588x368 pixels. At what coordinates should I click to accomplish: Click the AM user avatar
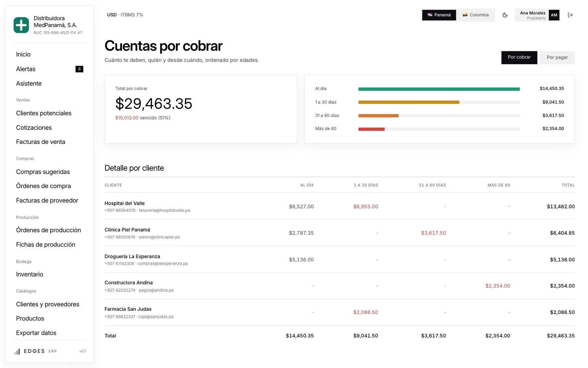pos(554,15)
